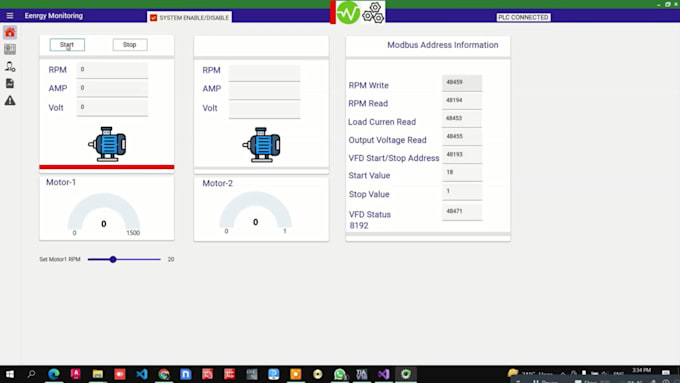Edit the Stop Value field

click(x=462, y=192)
